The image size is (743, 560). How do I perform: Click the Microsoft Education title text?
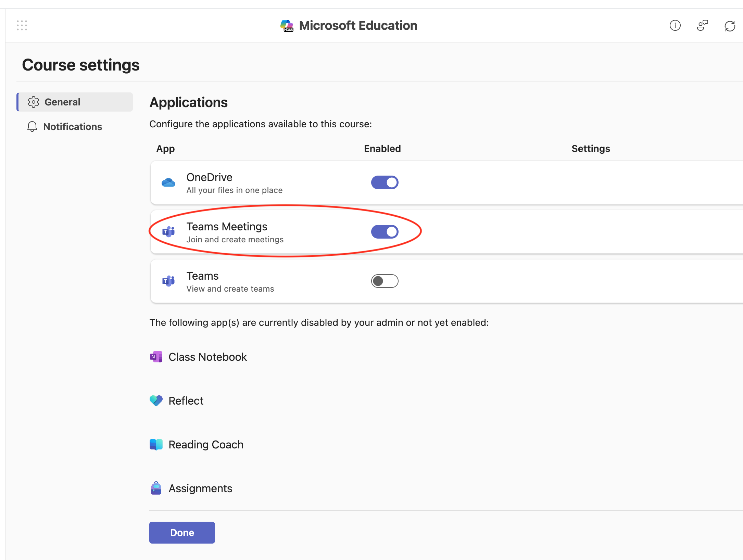click(x=358, y=26)
